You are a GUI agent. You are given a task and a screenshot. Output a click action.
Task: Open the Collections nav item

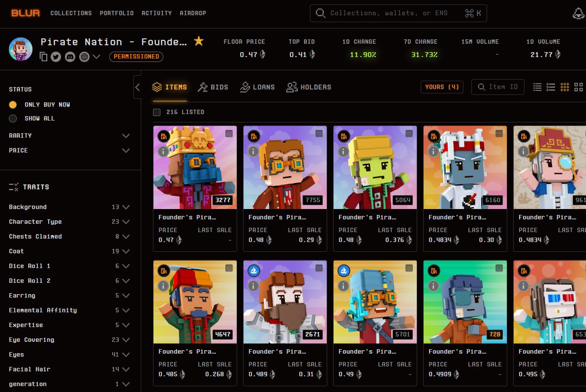(x=71, y=13)
